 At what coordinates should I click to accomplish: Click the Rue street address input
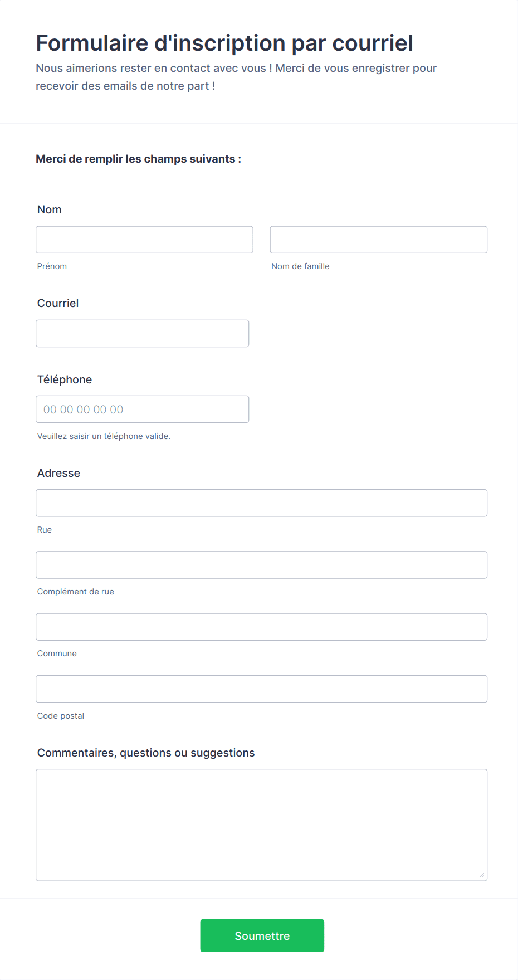tap(261, 503)
